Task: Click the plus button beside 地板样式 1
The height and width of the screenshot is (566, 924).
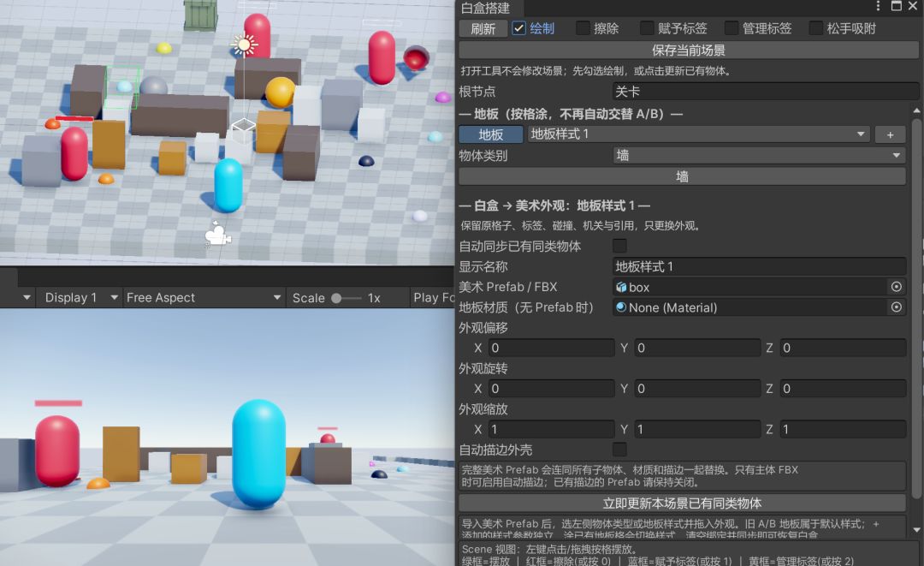Action: click(x=890, y=134)
